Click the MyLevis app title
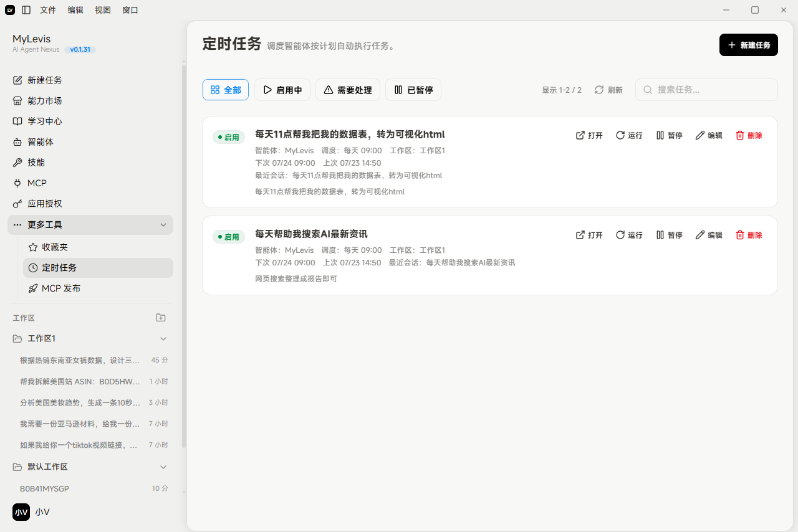Viewport: 798px width, 532px height. [32, 39]
